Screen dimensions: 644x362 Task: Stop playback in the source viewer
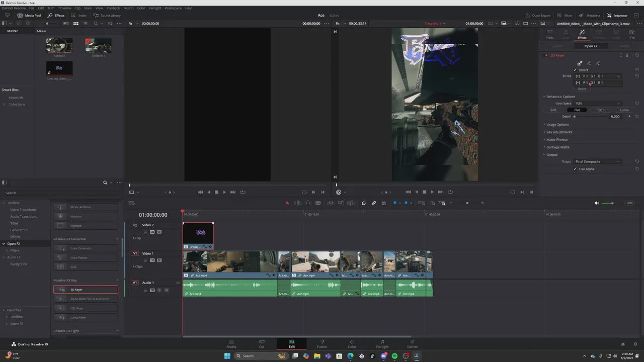(x=217, y=192)
